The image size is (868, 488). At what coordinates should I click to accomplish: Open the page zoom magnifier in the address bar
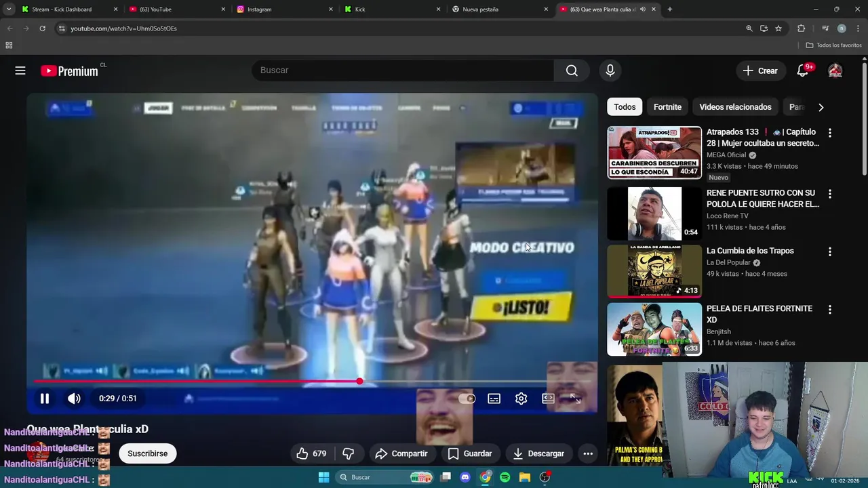pos(749,28)
